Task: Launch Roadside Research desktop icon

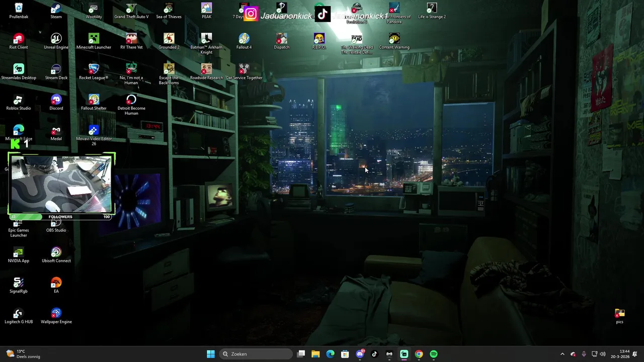Action: 206,72
